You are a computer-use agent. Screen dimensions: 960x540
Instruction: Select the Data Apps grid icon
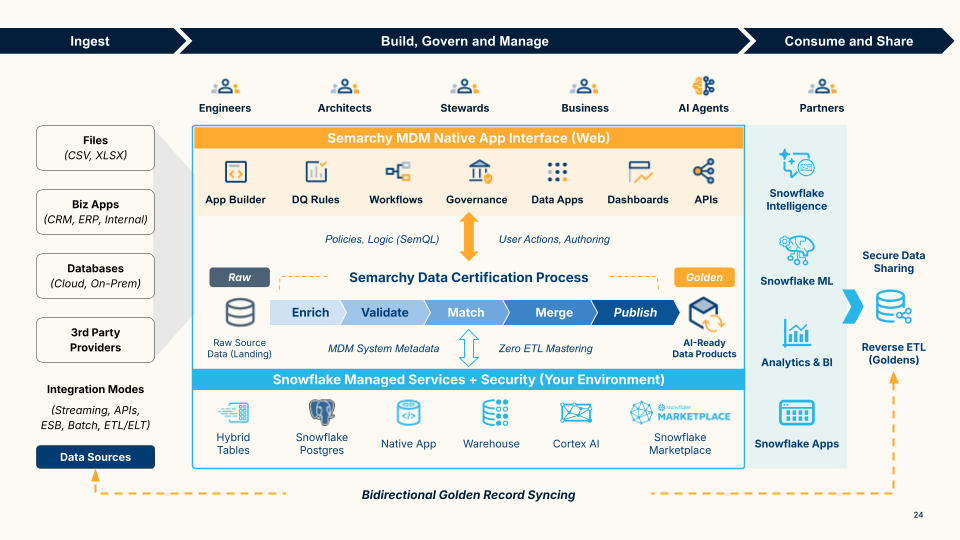[x=557, y=172]
